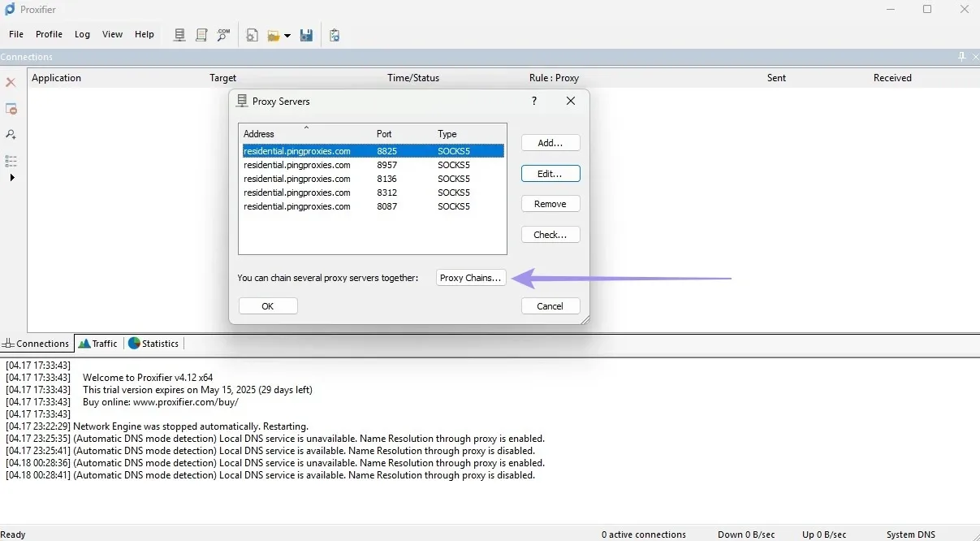Click the 00:28:41 DNS available log line

[270, 475]
